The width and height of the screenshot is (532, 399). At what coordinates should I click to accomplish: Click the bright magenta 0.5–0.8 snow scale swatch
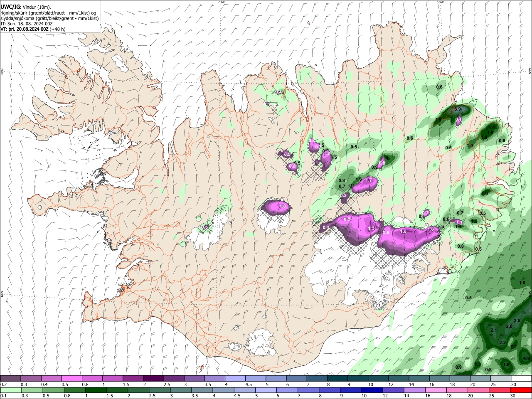pyautogui.click(x=71, y=379)
